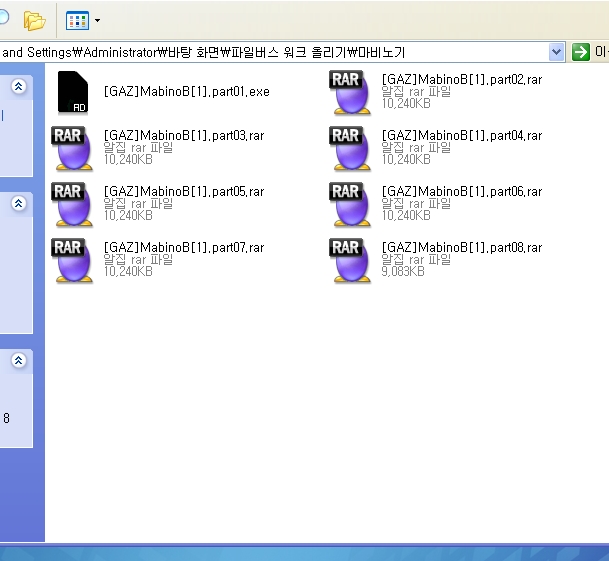Viewport: 609px width, 561px height.
Task: Click file name [GAZ]MabinoB[1].part01.exe
Action: click(187, 92)
